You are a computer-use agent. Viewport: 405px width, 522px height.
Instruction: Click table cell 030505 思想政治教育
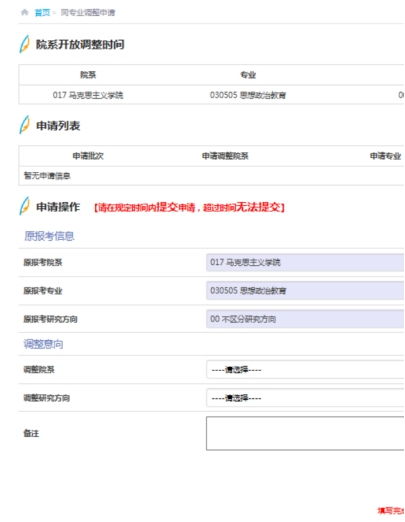click(248, 95)
